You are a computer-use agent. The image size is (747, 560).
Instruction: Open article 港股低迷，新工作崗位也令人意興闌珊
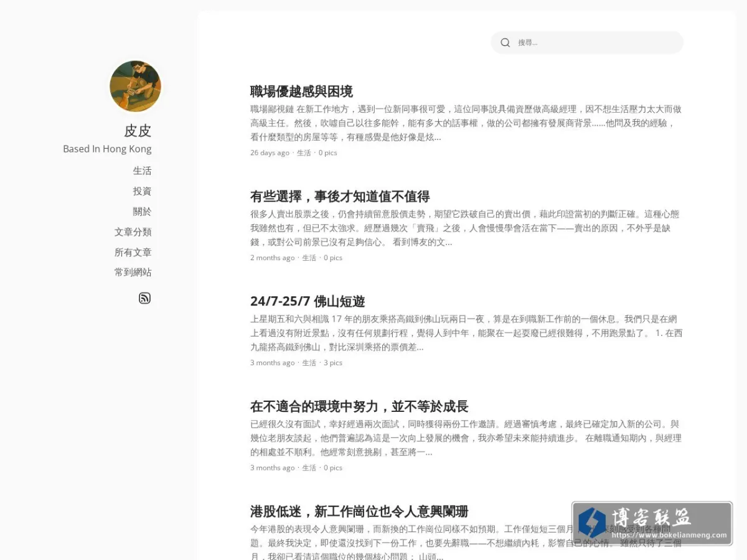(359, 512)
